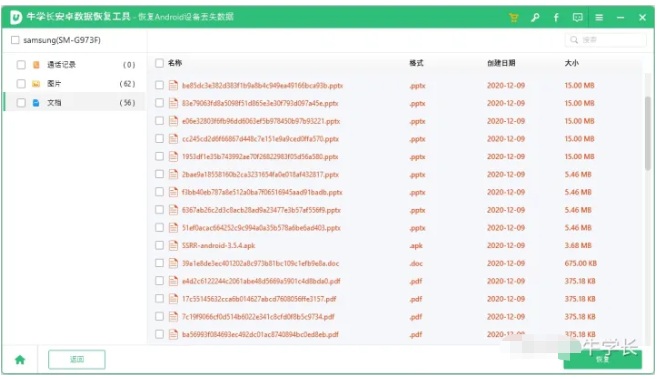Select the documents (56) category
The width and height of the screenshot is (663, 379).
click(75, 103)
